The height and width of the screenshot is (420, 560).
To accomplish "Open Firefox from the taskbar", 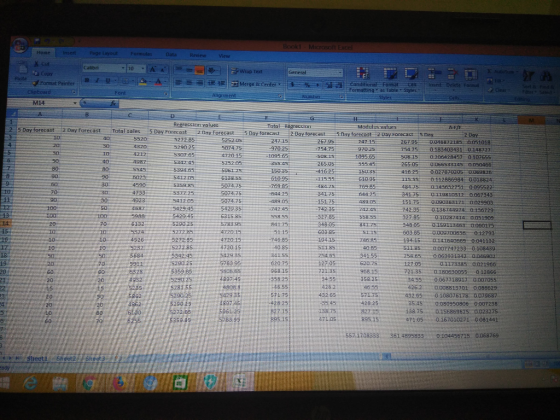I will click(119, 383).
